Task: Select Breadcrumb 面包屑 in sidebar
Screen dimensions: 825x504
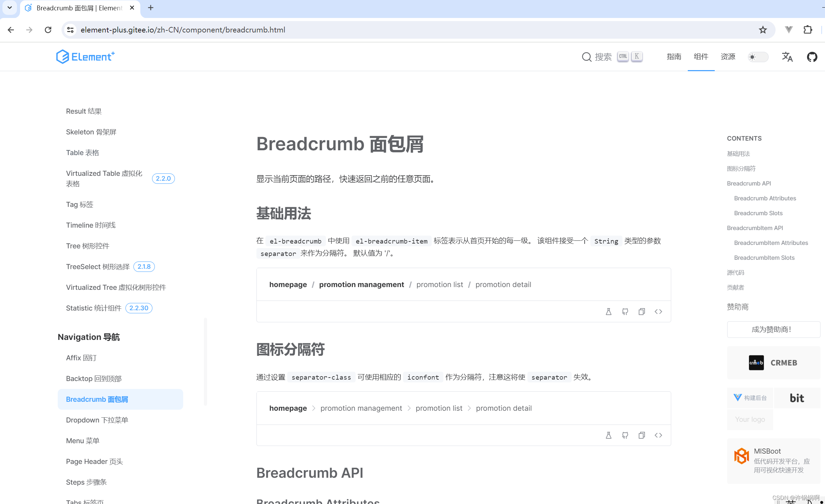Action: (120, 399)
